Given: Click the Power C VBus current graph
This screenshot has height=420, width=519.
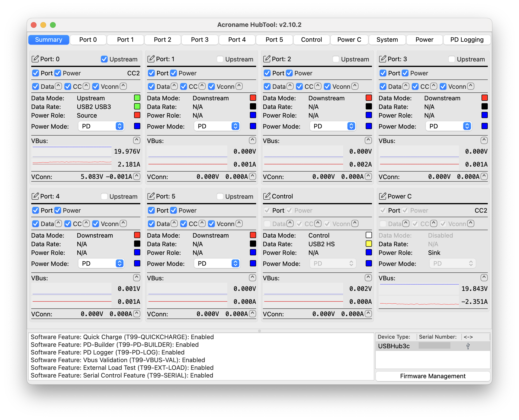Looking at the screenshot, I should click(x=419, y=302).
